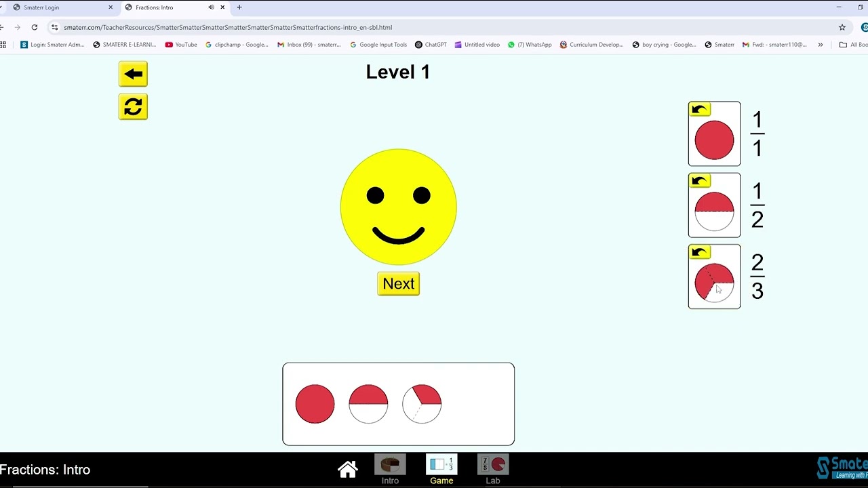
Task: Undo the two-thirds 2/3 card
Action: click(x=700, y=253)
